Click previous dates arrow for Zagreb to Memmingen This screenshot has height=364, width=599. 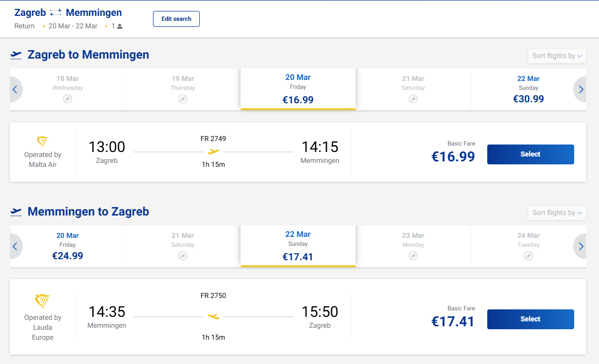pyautogui.click(x=15, y=90)
